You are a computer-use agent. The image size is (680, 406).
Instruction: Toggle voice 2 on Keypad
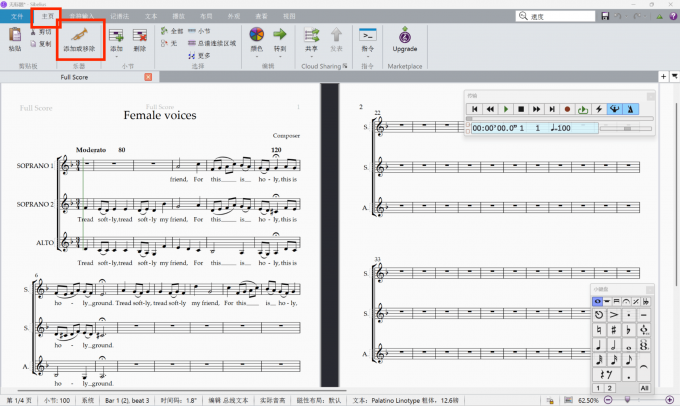point(609,388)
